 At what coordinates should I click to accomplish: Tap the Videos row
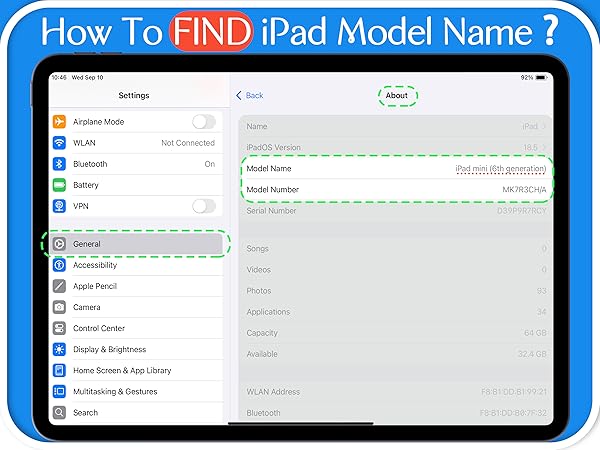[x=396, y=270]
